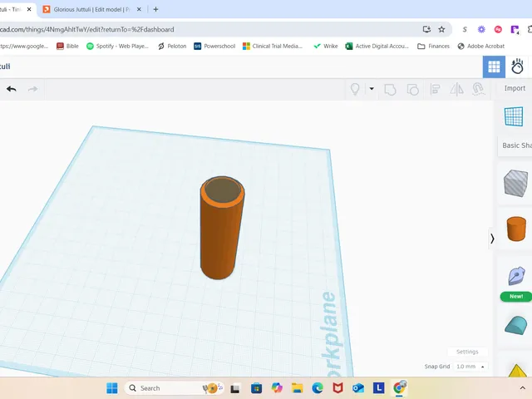Click the redo arrow icon
This screenshot has width=532, height=399.
(32, 89)
